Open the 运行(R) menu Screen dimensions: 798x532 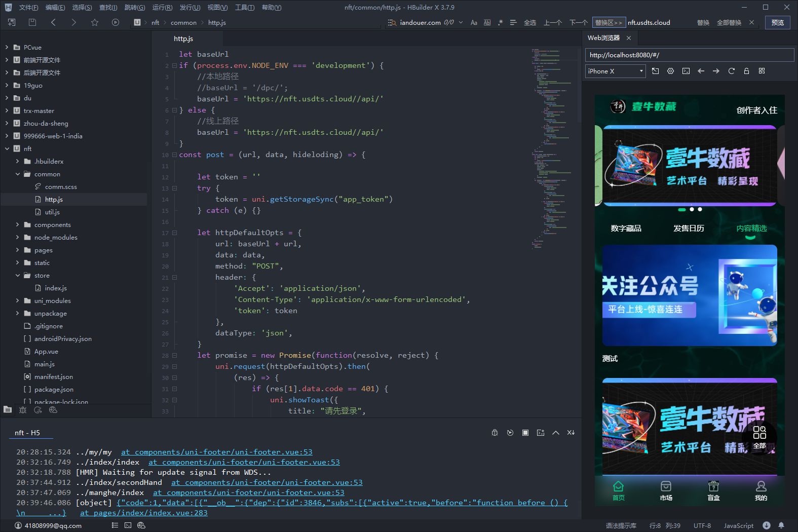pos(162,7)
